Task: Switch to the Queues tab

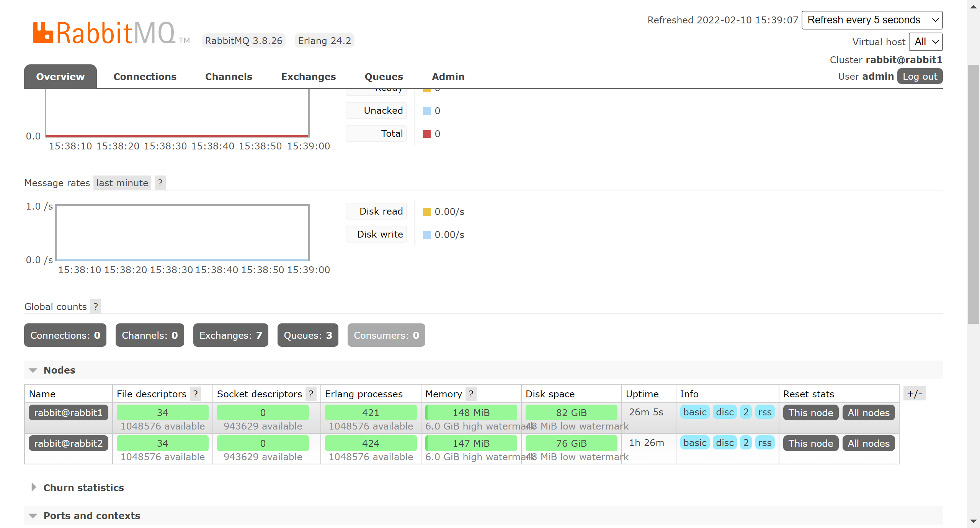Action: click(x=384, y=77)
